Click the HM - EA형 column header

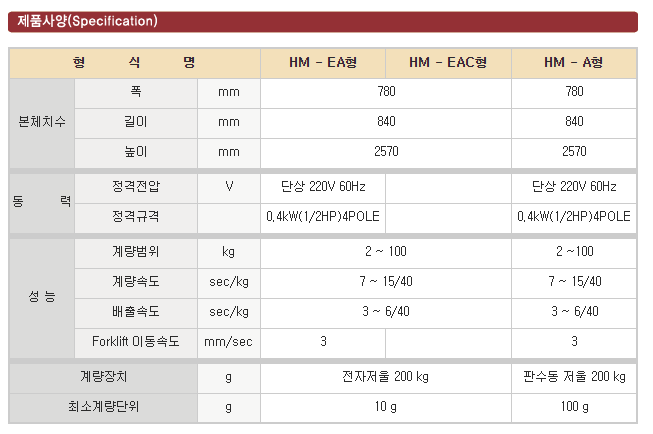[x=323, y=62]
